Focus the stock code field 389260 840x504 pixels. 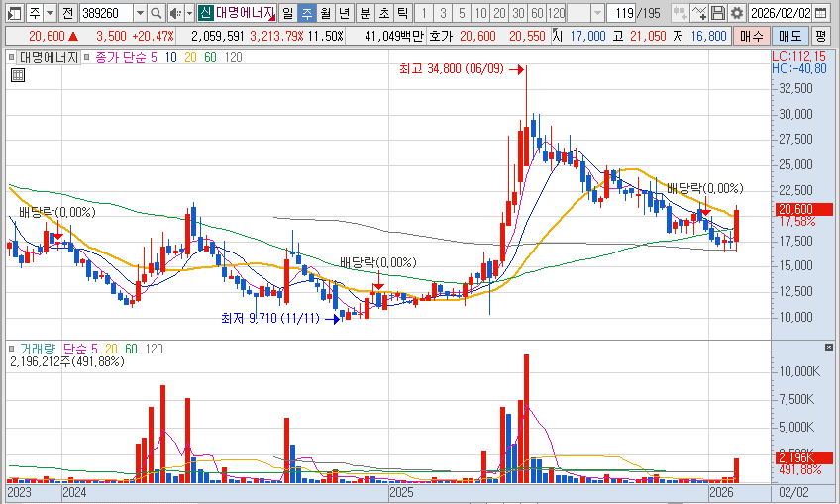(106, 12)
